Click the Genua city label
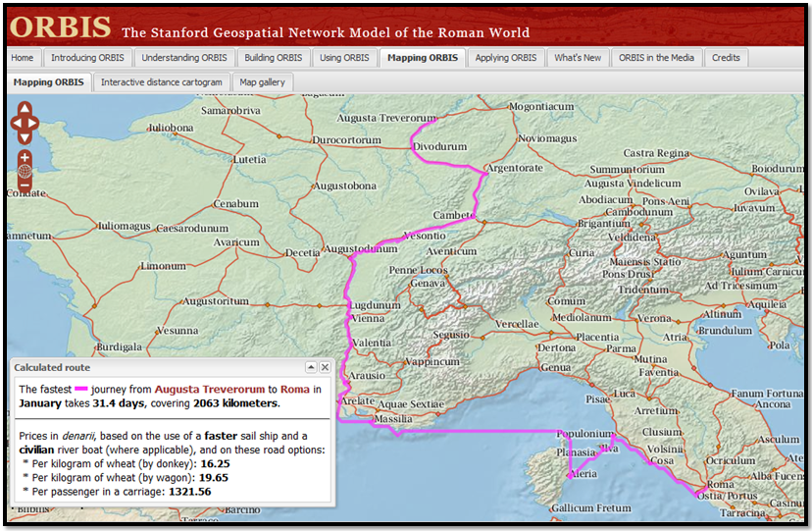This screenshot has height=531, width=812. [x=556, y=367]
